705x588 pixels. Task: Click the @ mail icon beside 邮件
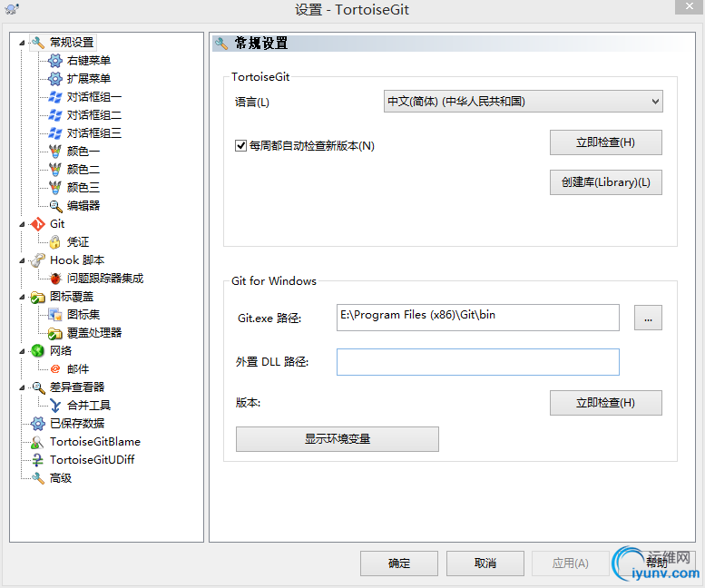tap(55, 369)
